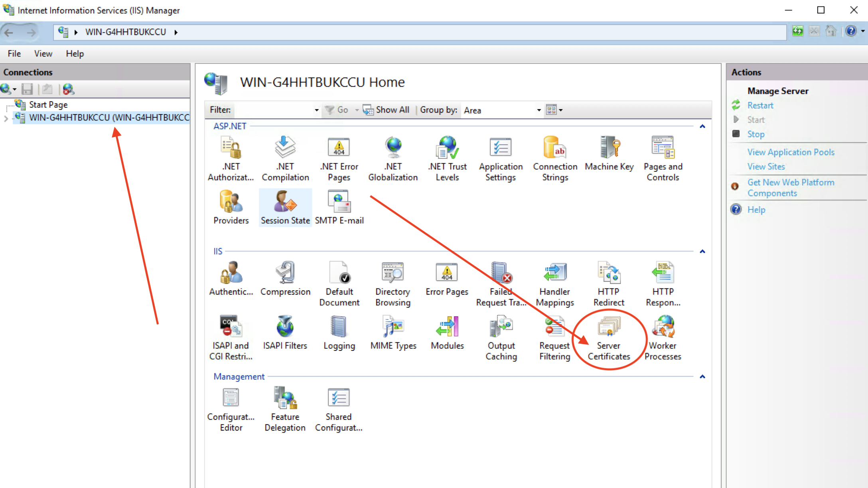Screen dimensions: 868x488
Task: Expand the WIN-G4HHTBUKCCU server tree node
Action: [x=6, y=118]
